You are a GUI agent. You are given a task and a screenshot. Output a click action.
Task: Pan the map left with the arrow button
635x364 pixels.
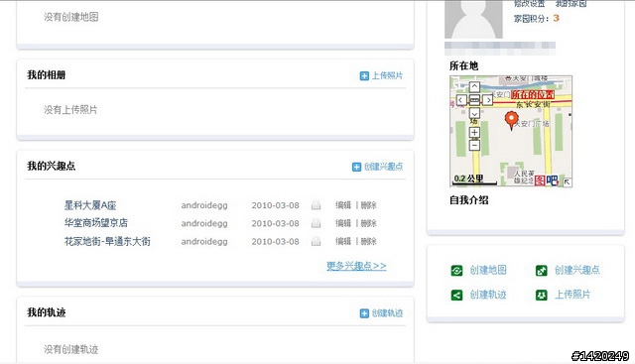click(461, 100)
